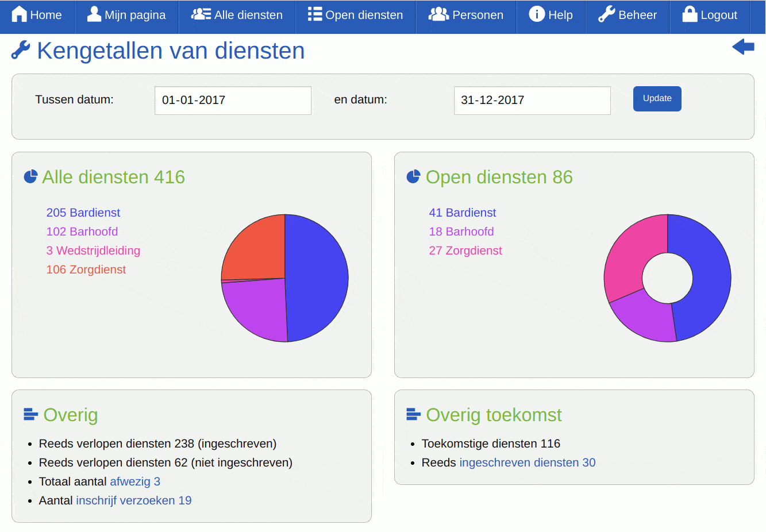Viewport: 766px width, 532px height.
Task: Click the Tussen datum date field
Action: click(232, 100)
